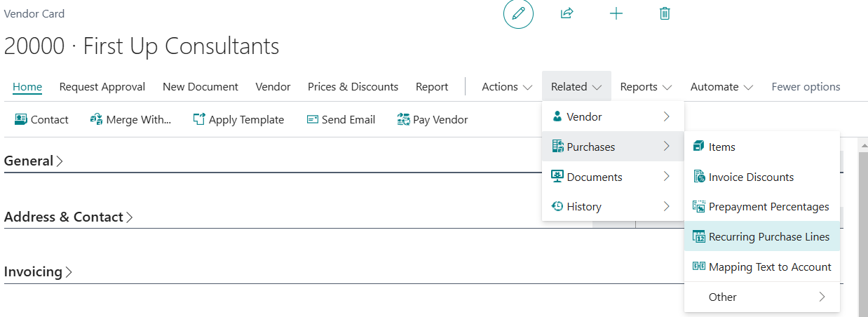Select the Home tab
Image resolution: width=868 pixels, height=317 pixels.
point(27,87)
